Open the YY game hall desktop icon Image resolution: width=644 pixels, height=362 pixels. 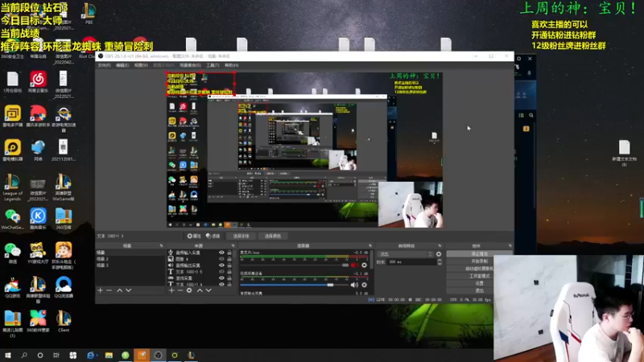coord(38,253)
